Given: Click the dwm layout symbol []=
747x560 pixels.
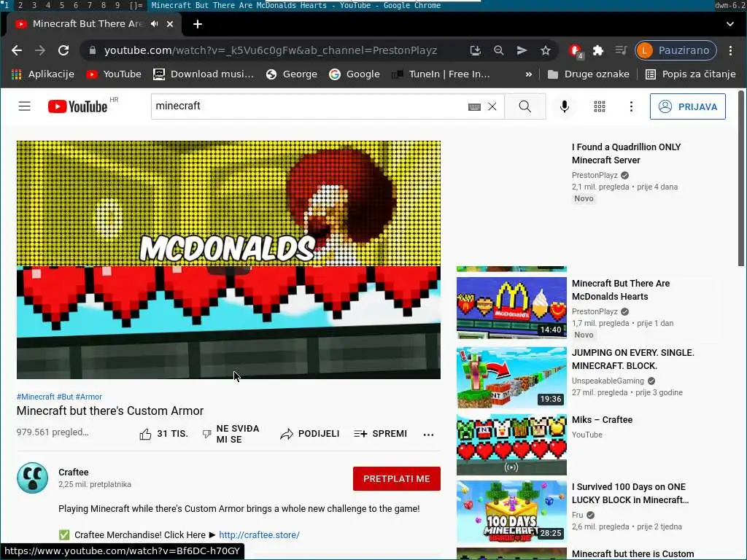Looking at the screenshot, I should (136, 5).
